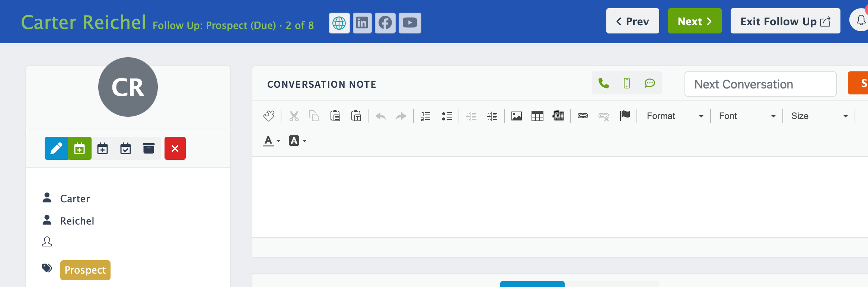868x287 pixels.
Task: Focus the Next Conversation input field
Action: 760,84
